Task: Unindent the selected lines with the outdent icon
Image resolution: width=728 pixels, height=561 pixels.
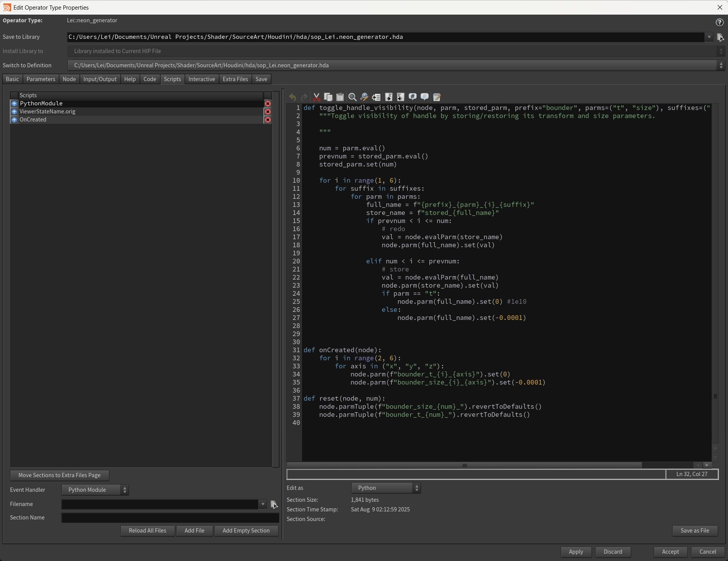Action: coord(401,97)
